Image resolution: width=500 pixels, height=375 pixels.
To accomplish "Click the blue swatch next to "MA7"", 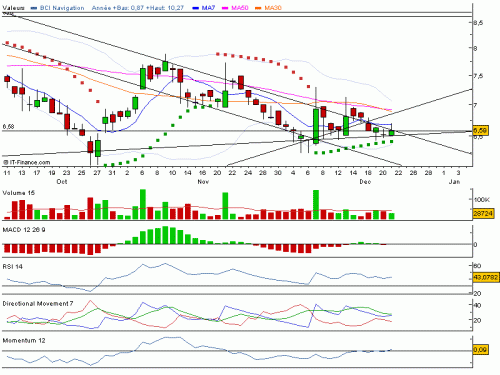I will [x=196, y=8].
